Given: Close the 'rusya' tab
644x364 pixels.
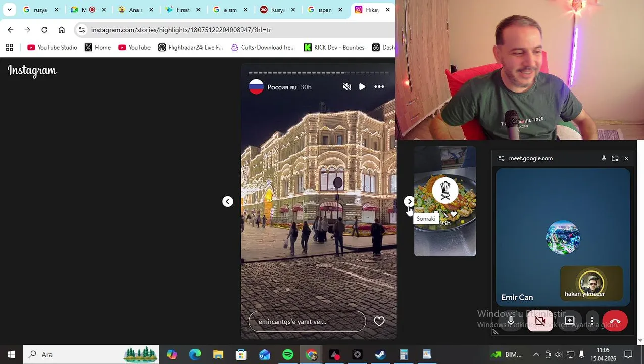Looking at the screenshot, I should click(x=56, y=10).
